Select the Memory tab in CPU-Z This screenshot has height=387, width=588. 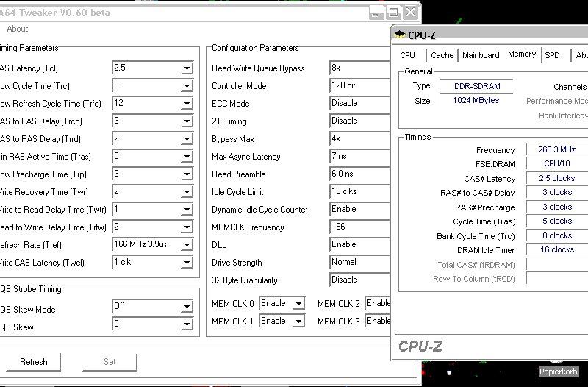(522, 54)
